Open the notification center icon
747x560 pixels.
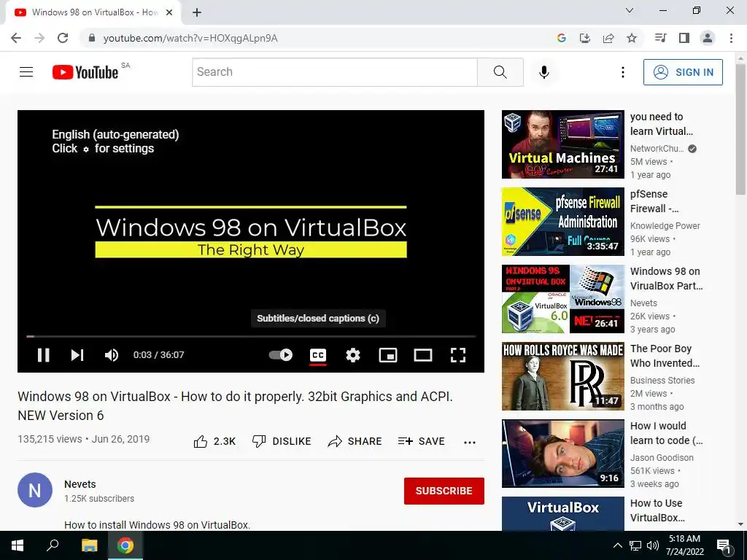point(724,546)
